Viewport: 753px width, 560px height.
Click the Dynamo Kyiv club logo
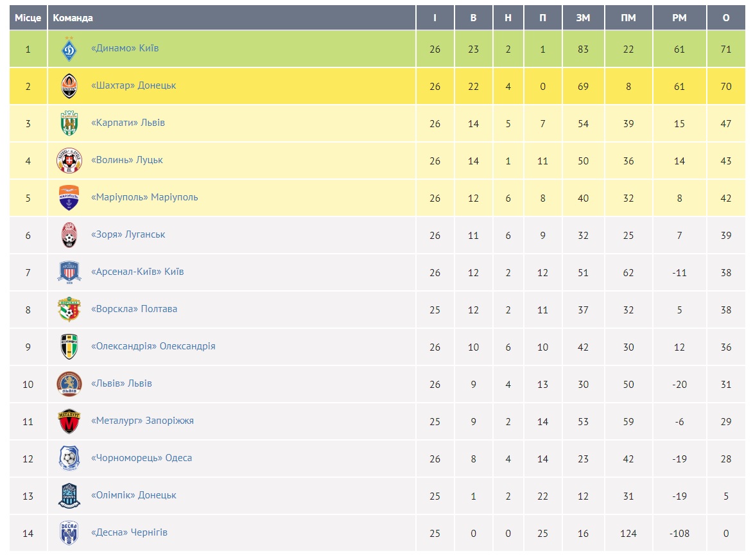[x=69, y=49]
